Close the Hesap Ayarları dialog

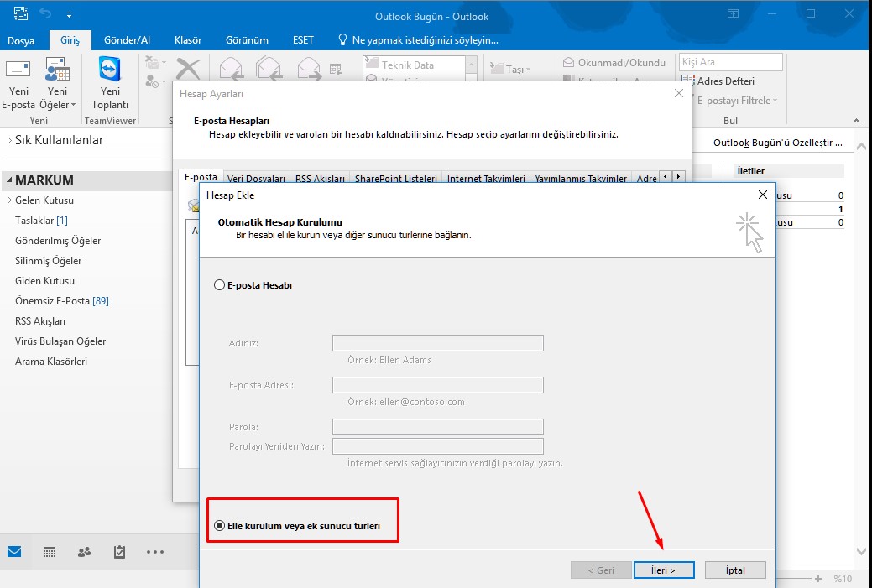(678, 93)
